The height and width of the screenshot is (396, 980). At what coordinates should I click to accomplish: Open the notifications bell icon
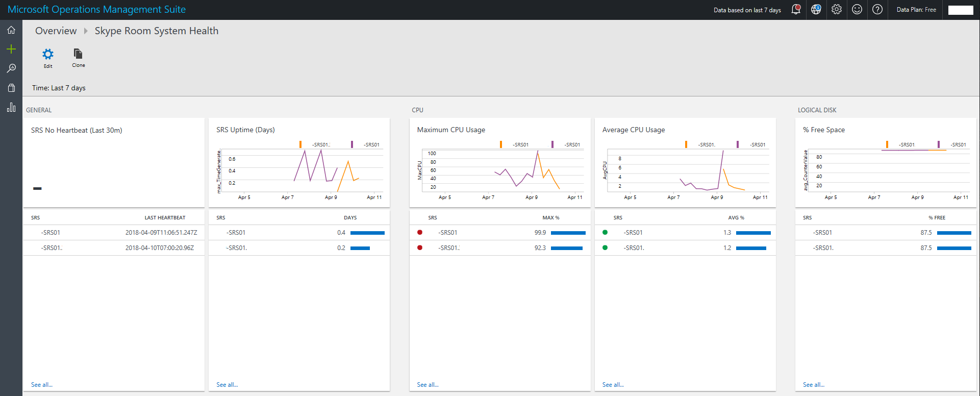point(796,10)
